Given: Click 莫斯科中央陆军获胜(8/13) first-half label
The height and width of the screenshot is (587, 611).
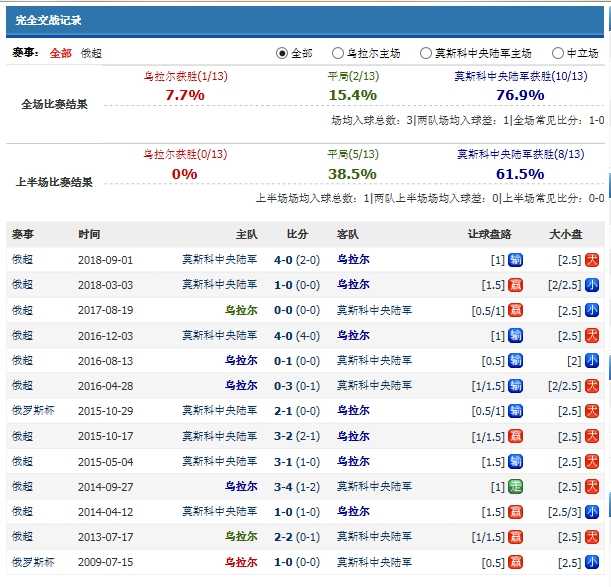Looking at the screenshot, I should point(521,154).
